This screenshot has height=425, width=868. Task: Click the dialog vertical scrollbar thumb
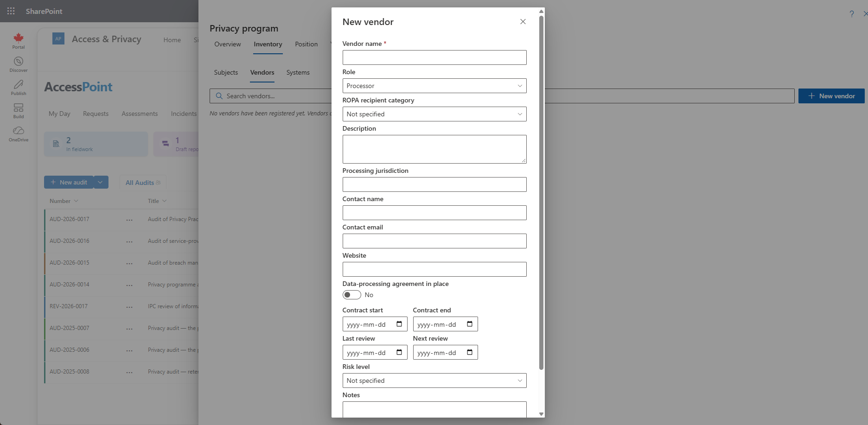click(541, 192)
